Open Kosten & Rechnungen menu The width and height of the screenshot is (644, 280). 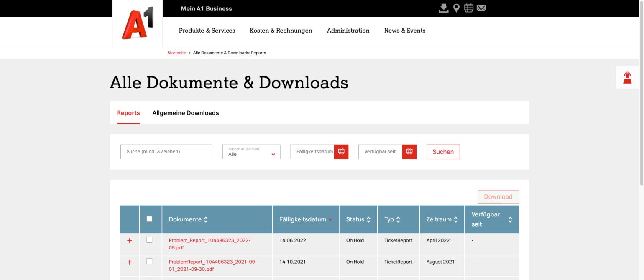click(281, 31)
